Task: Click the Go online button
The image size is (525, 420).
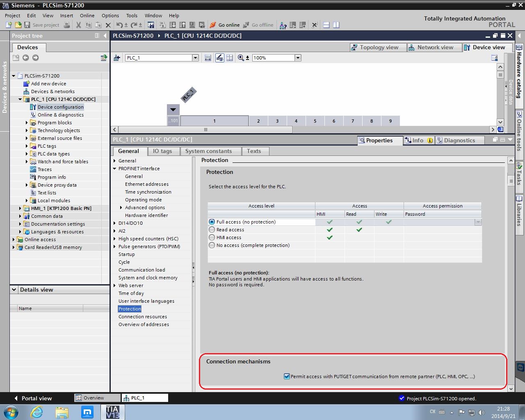Action: coord(224,25)
